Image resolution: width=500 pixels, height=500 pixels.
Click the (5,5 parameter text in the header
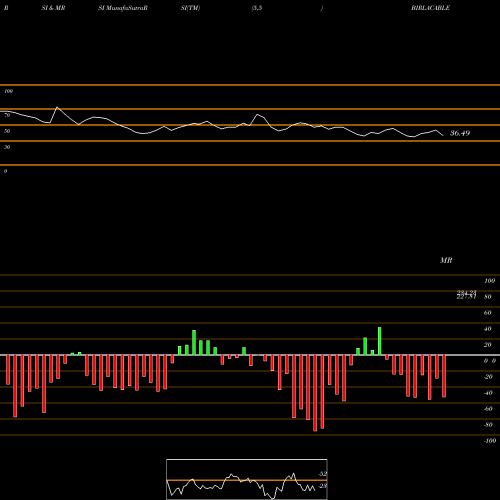point(257,8)
